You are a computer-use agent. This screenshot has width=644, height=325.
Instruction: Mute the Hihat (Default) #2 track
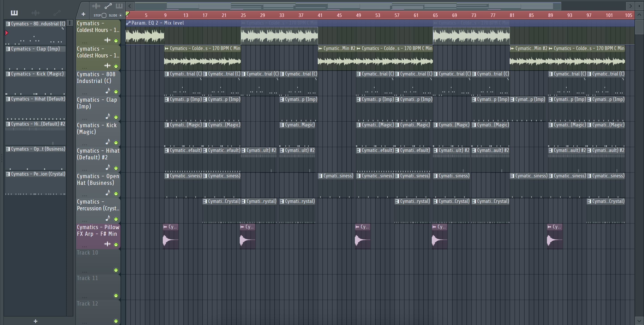[x=116, y=168]
